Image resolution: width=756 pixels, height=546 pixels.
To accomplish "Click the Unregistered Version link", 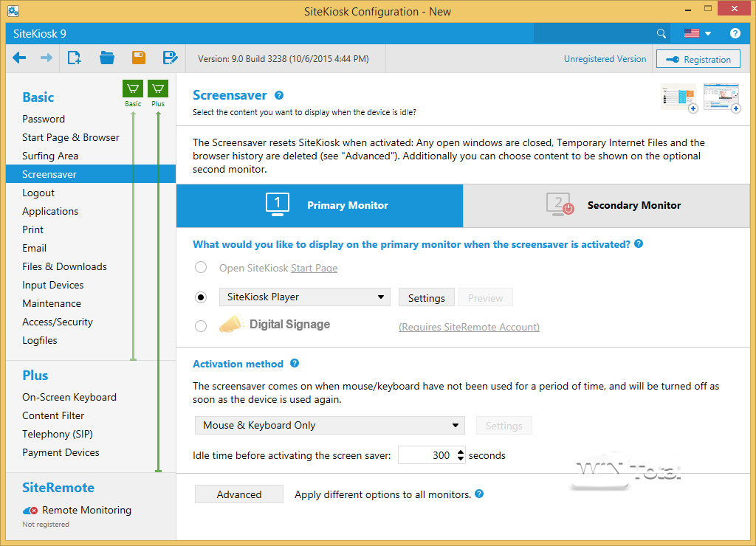I will [605, 59].
